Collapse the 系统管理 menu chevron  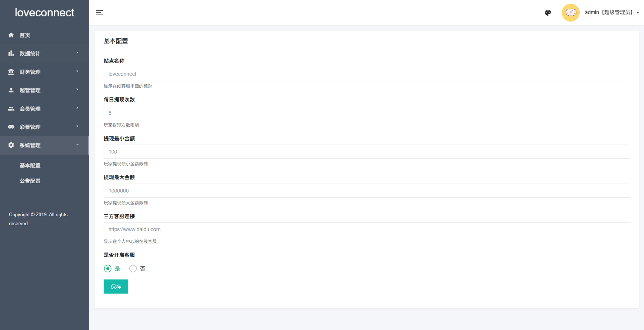point(77,145)
